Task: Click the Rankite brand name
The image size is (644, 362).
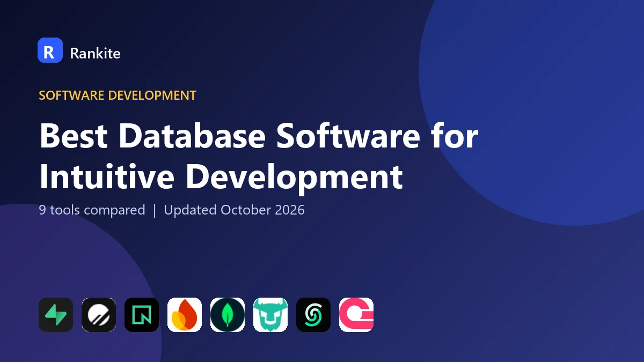Action: point(95,53)
